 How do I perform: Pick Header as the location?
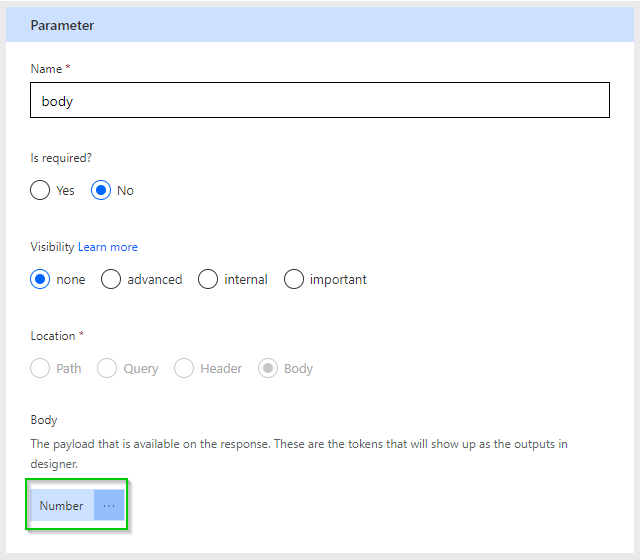click(184, 368)
